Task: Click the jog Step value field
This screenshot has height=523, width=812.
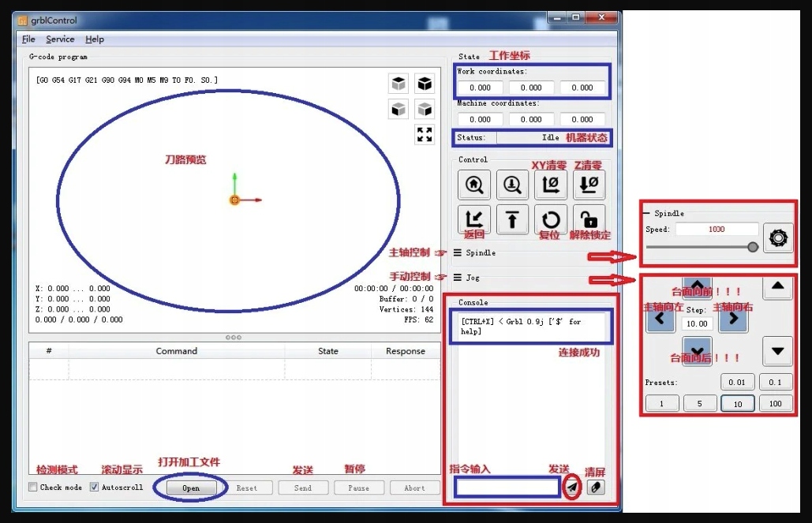Action: [x=697, y=323]
